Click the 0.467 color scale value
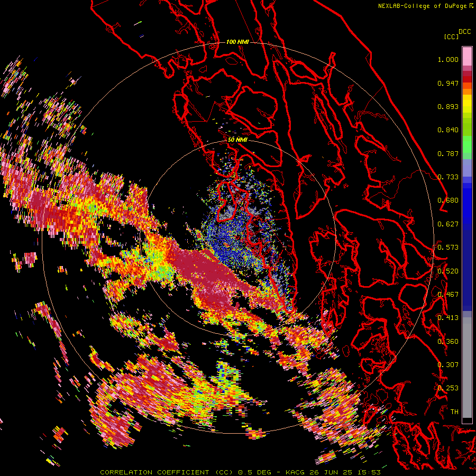 (x=448, y=295)
